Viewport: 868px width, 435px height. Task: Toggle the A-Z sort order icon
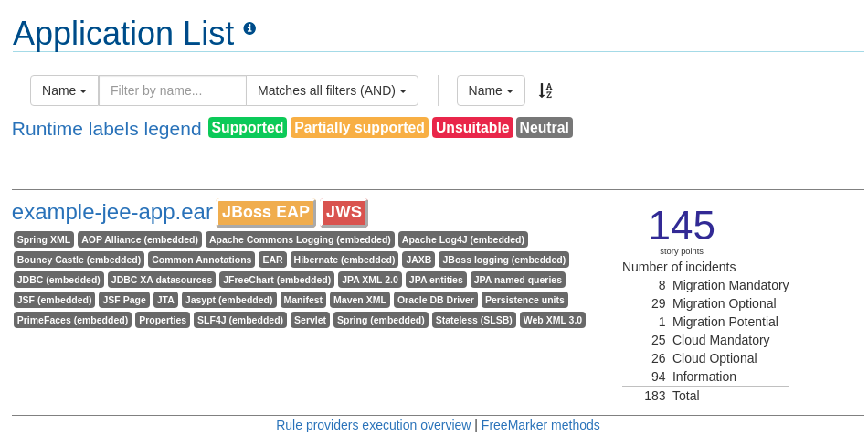[x=545, y=90]
